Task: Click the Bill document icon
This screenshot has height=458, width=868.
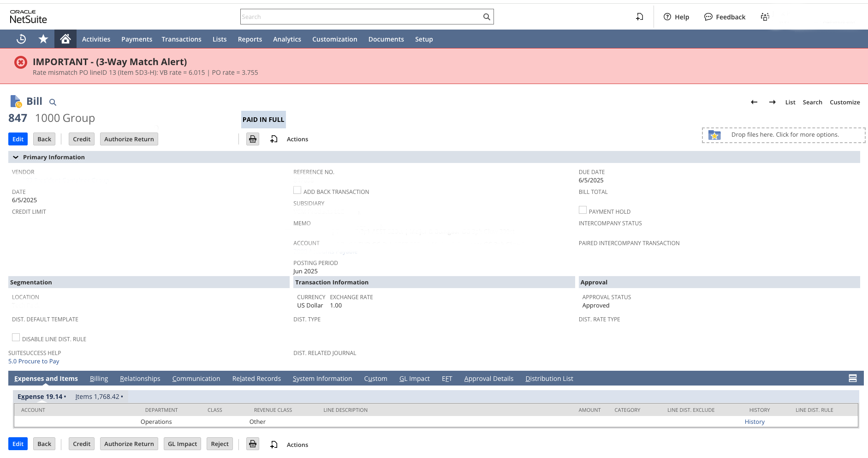Action: click(x=16, y=101)
